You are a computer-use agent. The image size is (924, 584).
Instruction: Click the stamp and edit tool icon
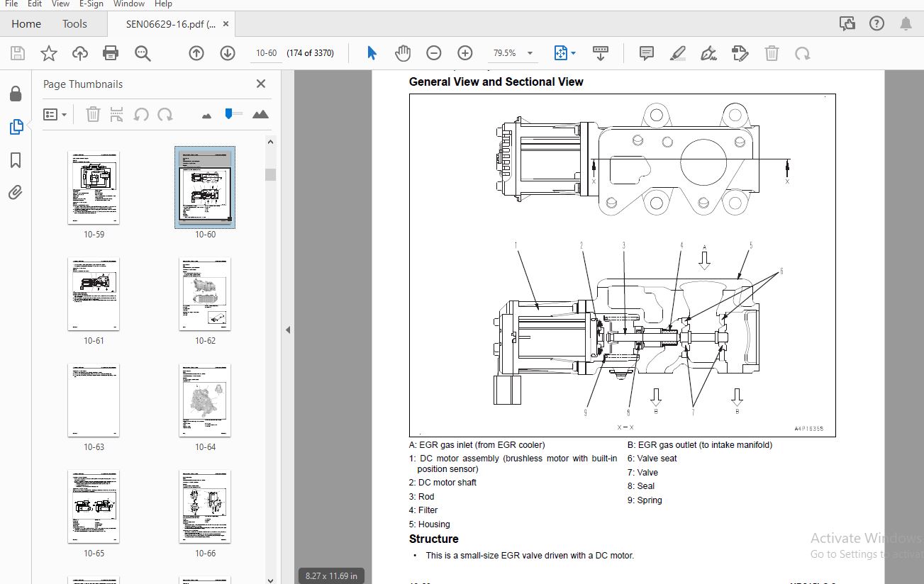click(x=740, y=53)
